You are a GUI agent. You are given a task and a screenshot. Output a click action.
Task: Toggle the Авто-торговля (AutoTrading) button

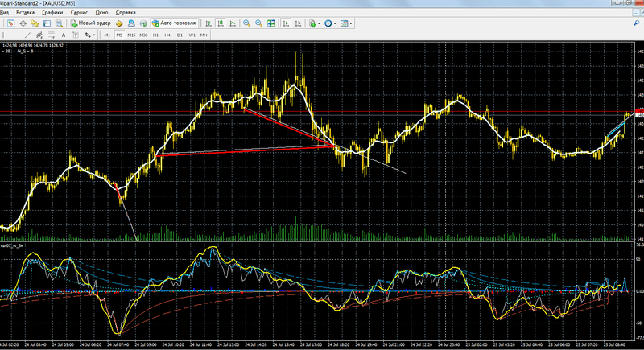[174, 24]
